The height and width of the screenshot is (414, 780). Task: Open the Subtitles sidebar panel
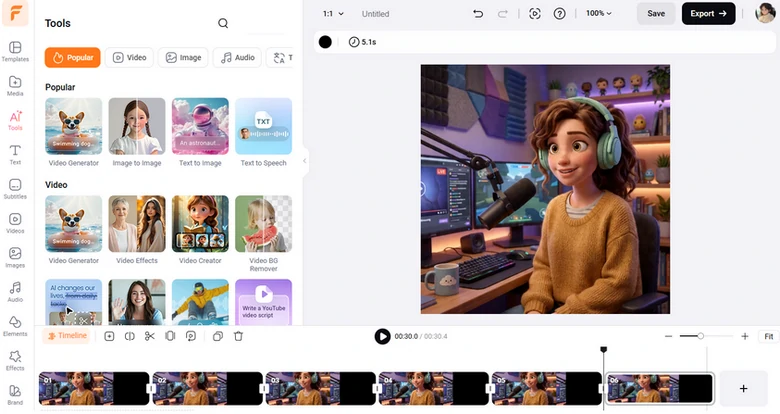click(x=15, y=189)
